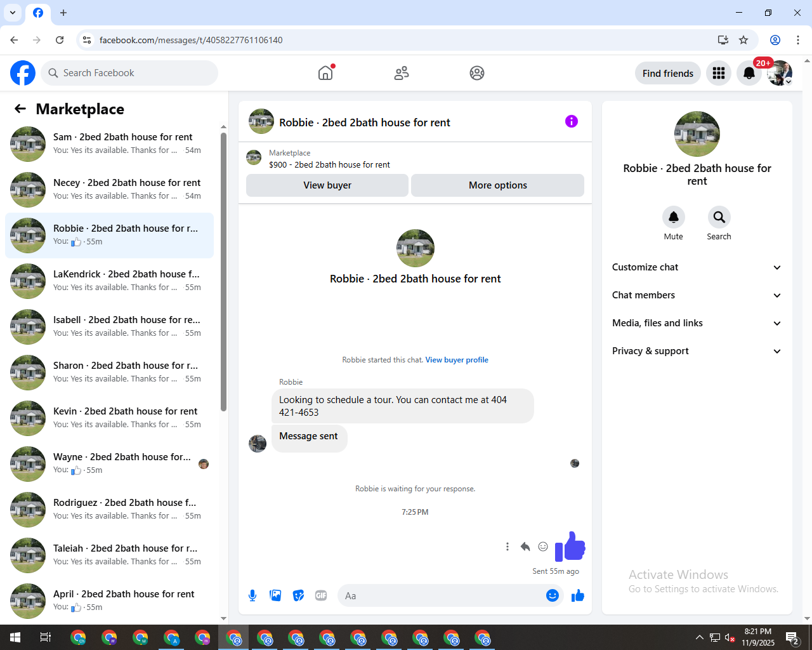Viewport: 812px width, 650px height.
Task: Open April's conversation
Action: (109, 601)
